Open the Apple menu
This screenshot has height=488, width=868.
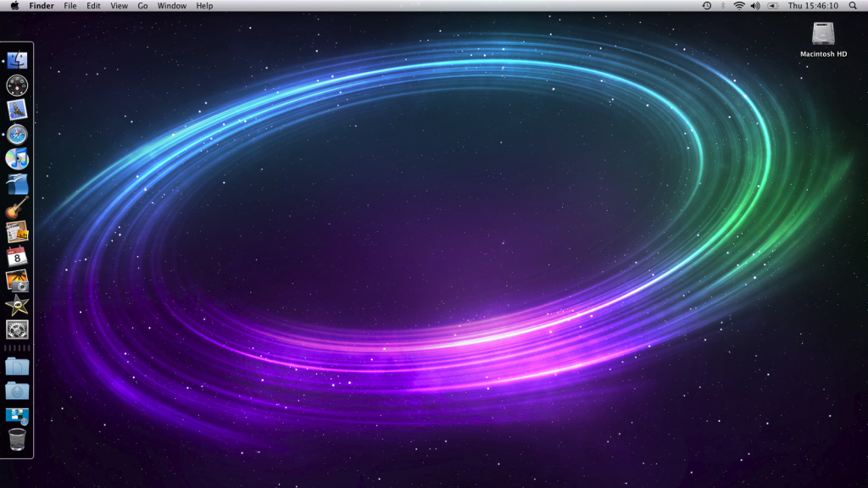(x=15, y=6)
